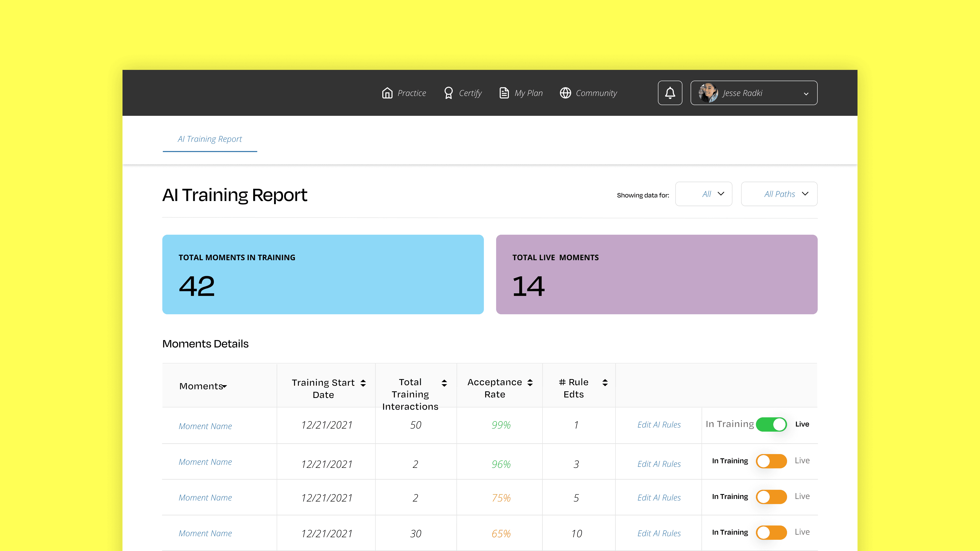Click the Practice home icon

387,93
